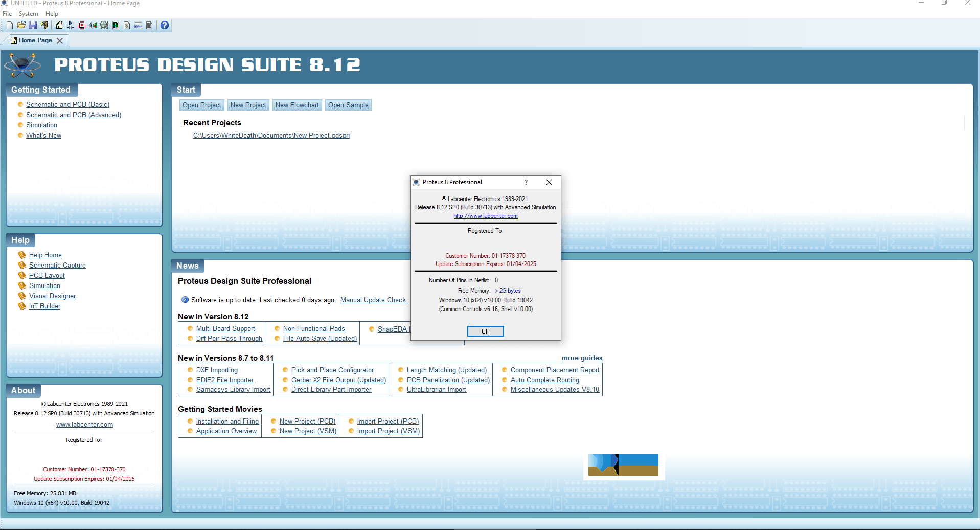
Task: Click the New Project start button
Action: point(248,105)
